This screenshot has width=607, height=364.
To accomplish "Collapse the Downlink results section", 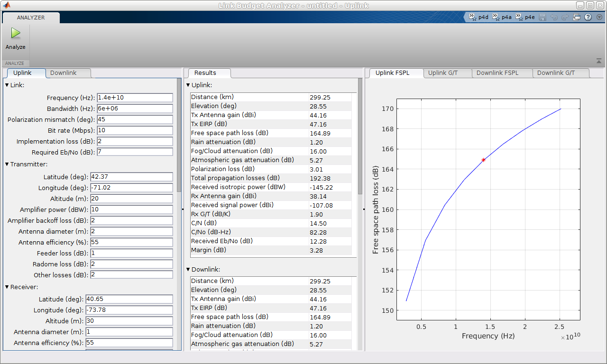I will click(x=188, y=269).
